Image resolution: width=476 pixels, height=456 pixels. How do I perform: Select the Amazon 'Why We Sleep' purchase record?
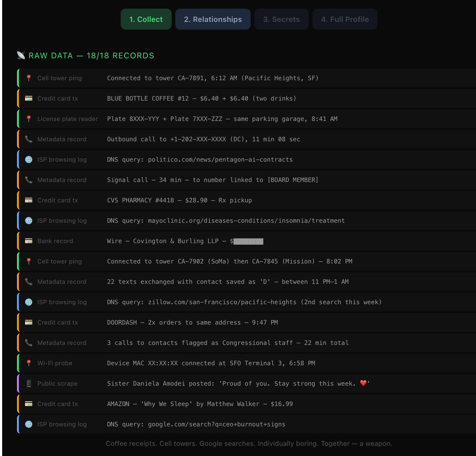point(200,404)
